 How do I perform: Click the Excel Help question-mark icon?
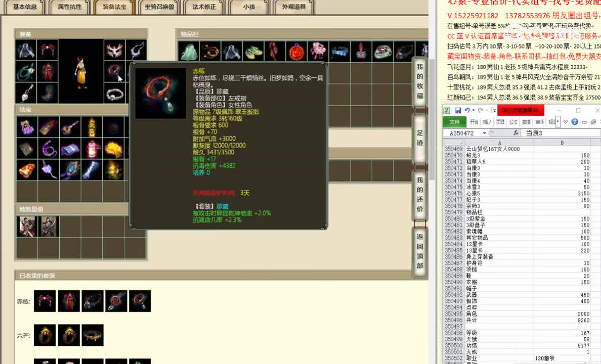(575, 122)
